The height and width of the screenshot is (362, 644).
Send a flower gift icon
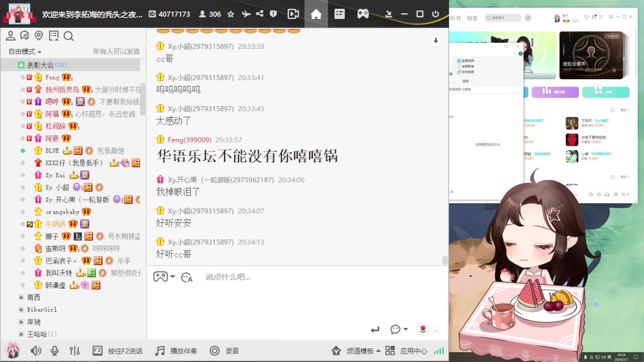pyautogui.click(x=423, y=329)
